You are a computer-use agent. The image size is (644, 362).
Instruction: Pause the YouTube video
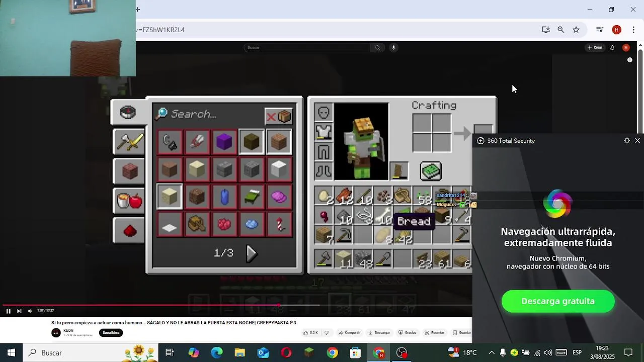tap(8, 311)
